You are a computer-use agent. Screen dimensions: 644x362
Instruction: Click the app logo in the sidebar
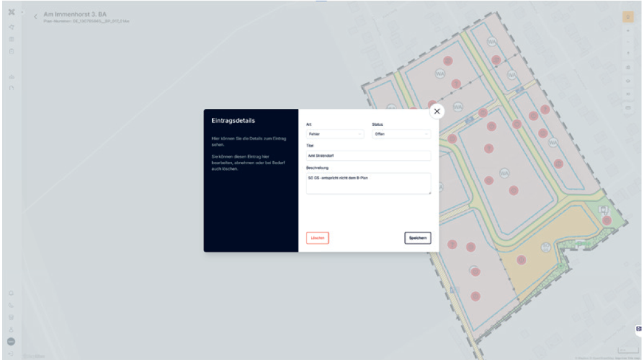click(x=11, y=12)
